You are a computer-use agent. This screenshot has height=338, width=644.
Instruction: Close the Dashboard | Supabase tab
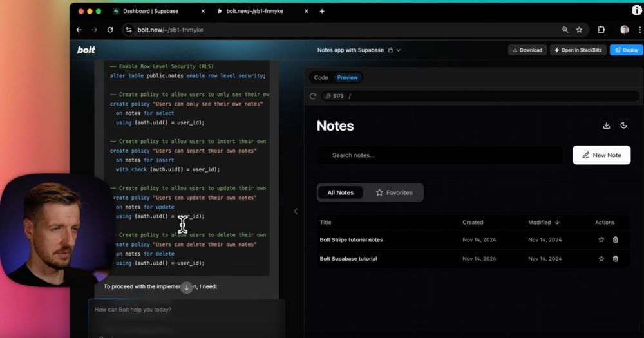tap(203, 11)
